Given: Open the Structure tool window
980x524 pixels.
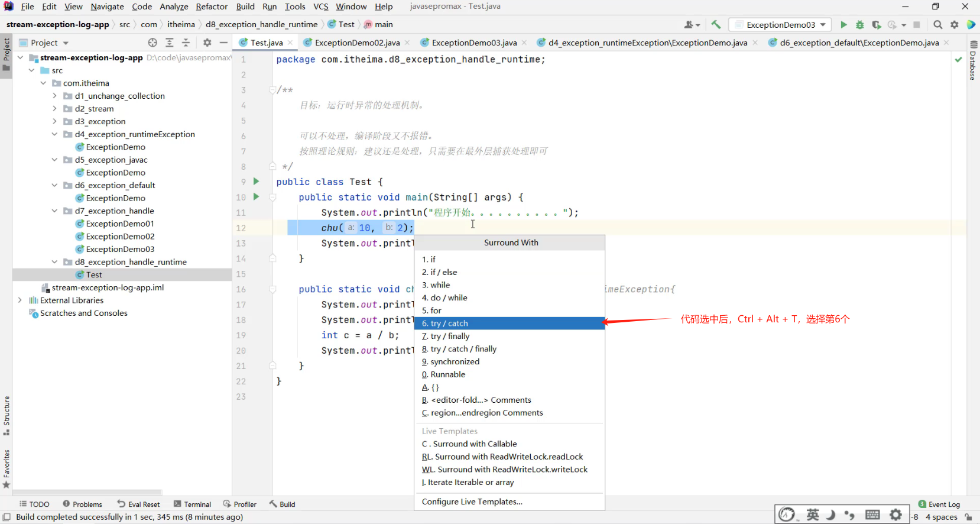Looking at the screenshot, I should tap(7, 416).
